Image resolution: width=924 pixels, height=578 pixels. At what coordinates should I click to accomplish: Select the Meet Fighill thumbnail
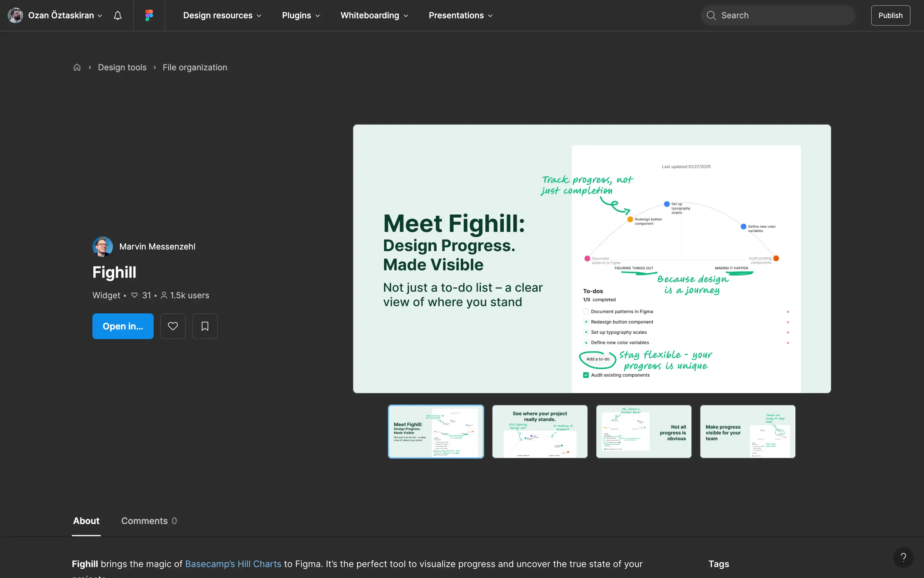click(x=436, y=432)
